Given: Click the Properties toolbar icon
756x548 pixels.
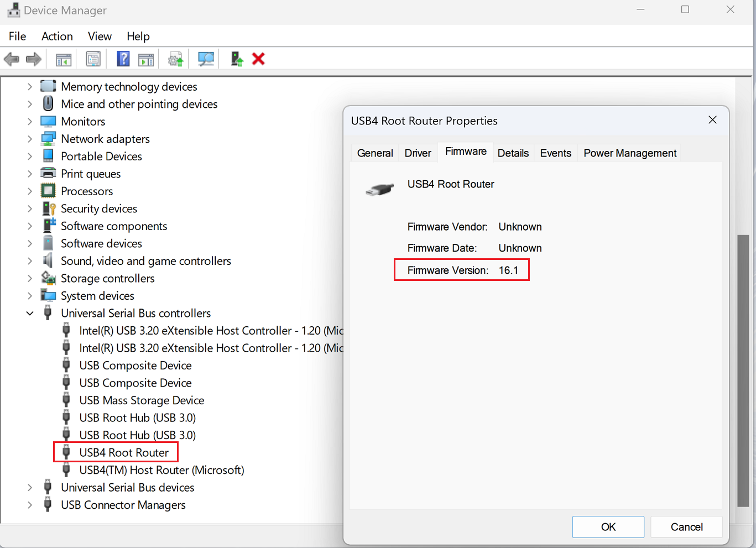Looking at the screenshot, I should point(93,59).
